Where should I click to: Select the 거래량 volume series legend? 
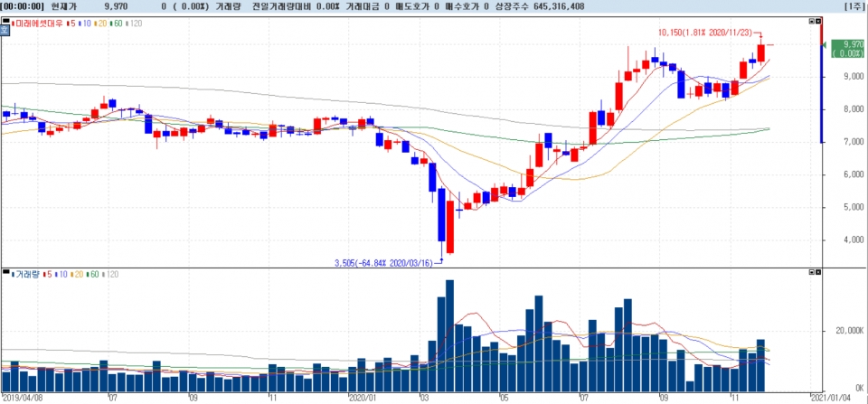(x=25, y=274)
